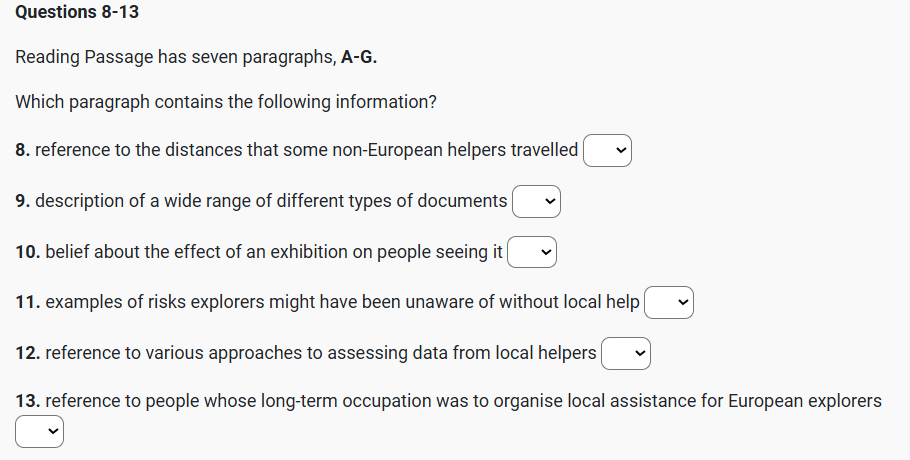
Task: Open the dropdown below question 13
Action: [x=40, y=432]
